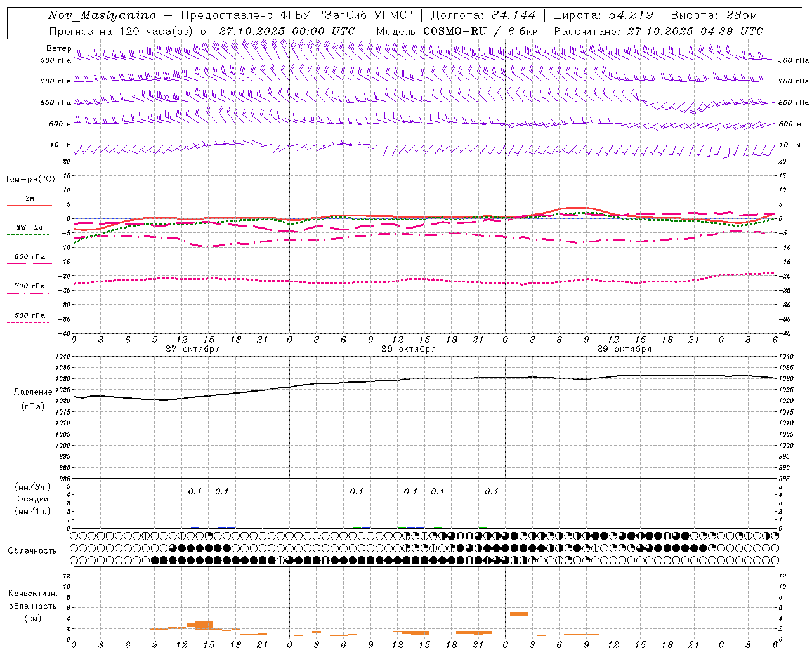812x650 pixels.
Task: Click the Td 2м legend entry
Action: (29, 227)
